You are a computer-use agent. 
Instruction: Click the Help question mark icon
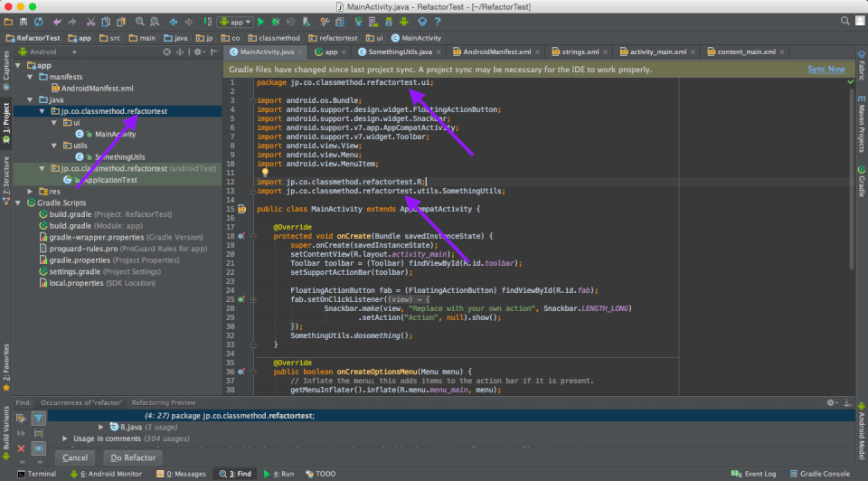point(438,22)
